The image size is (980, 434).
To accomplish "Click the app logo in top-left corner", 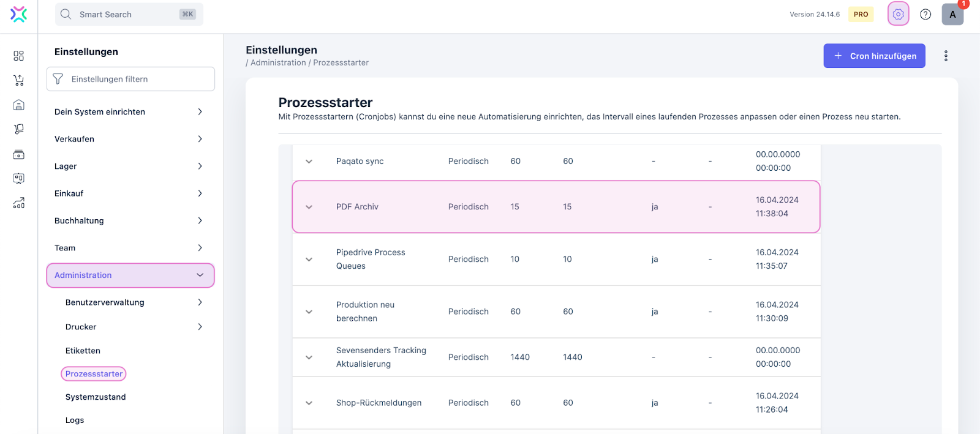I will coord(18,14).
